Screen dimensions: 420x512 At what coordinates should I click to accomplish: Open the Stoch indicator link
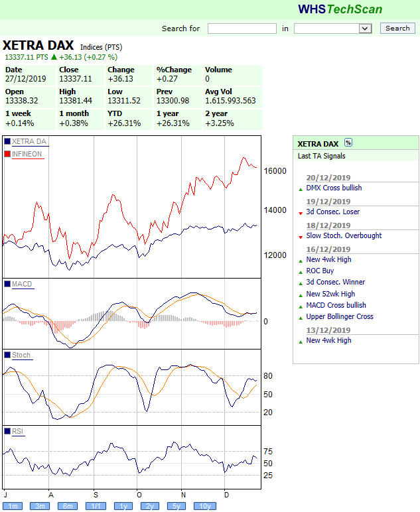pos(21,355)
